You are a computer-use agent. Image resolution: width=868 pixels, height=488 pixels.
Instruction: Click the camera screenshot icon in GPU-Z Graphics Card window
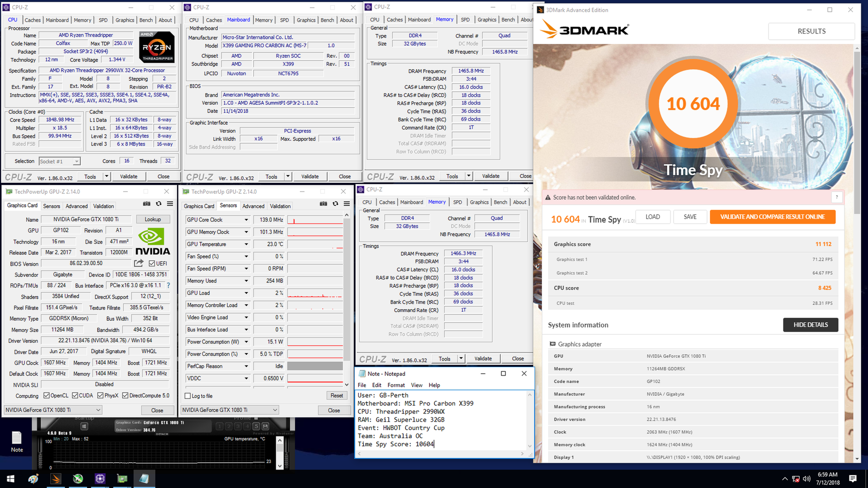[x=146, y=204]
